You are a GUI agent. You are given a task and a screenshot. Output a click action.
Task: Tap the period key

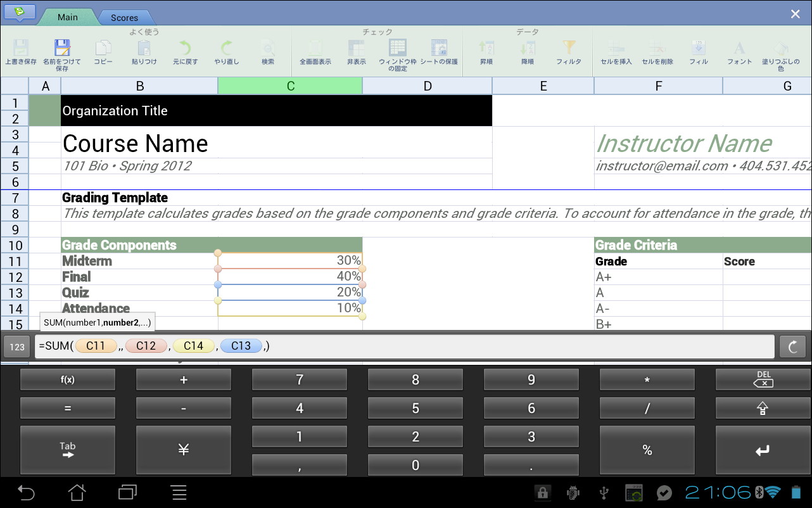click(531, 465)
